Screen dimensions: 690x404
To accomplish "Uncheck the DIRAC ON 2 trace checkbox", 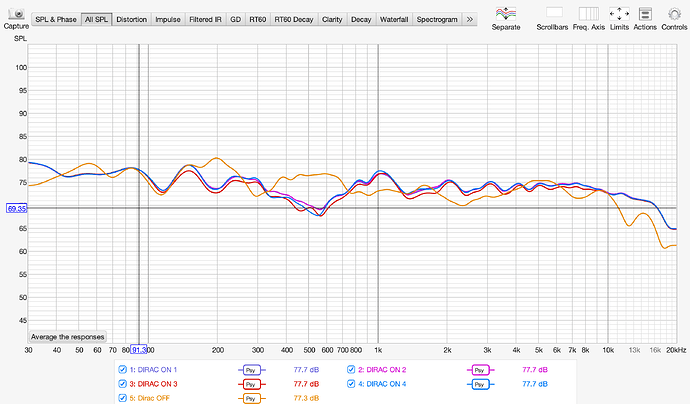I will 351,370.
